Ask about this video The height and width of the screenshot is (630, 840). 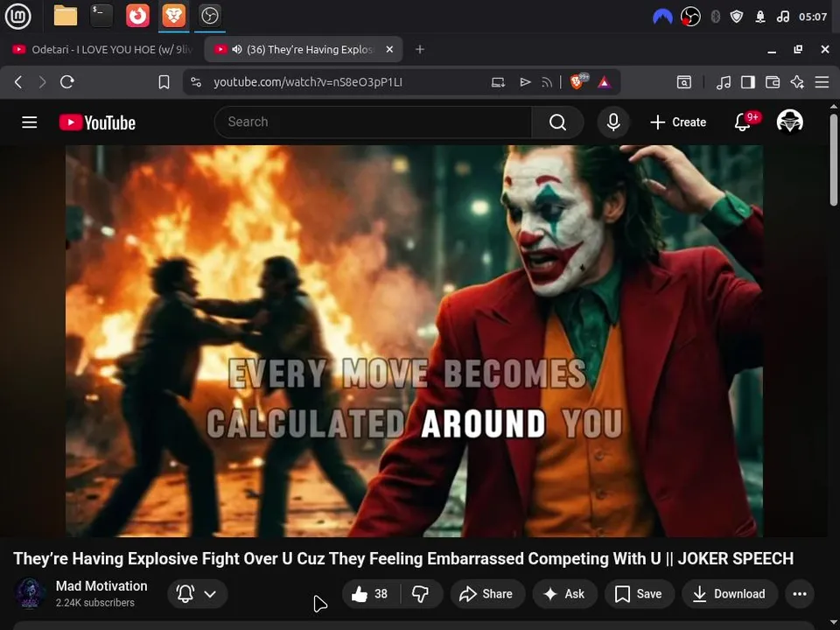click(x=564, y=593)
